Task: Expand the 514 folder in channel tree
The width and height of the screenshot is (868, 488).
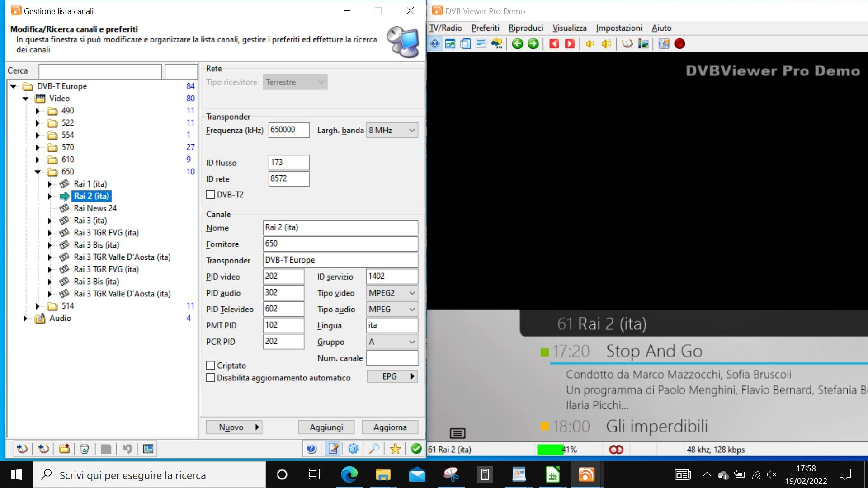Action: (x=38, y=306)
